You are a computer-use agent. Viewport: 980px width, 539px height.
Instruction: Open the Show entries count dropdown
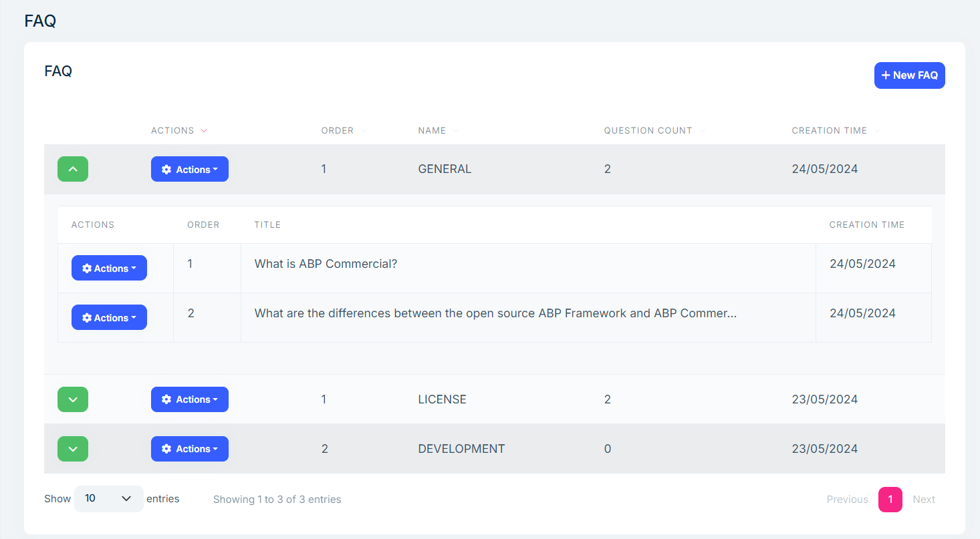[x=108, y=498]
